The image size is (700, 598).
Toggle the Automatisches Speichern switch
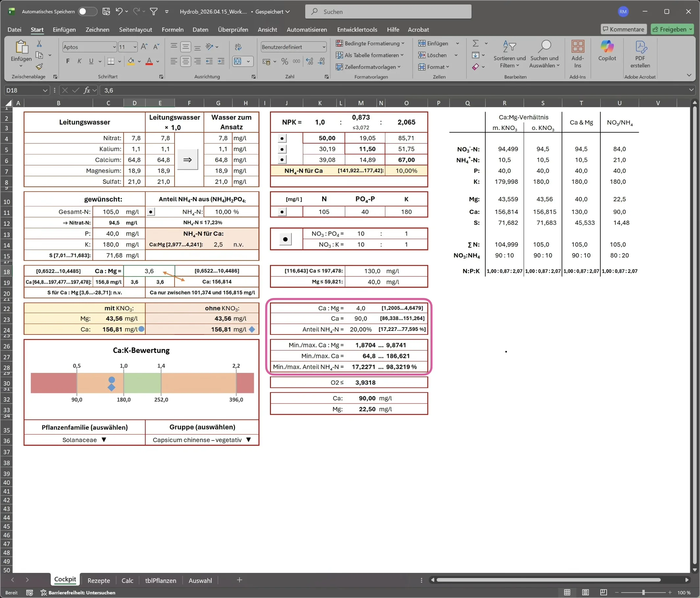pyautogui.click(x=87, y=12)
